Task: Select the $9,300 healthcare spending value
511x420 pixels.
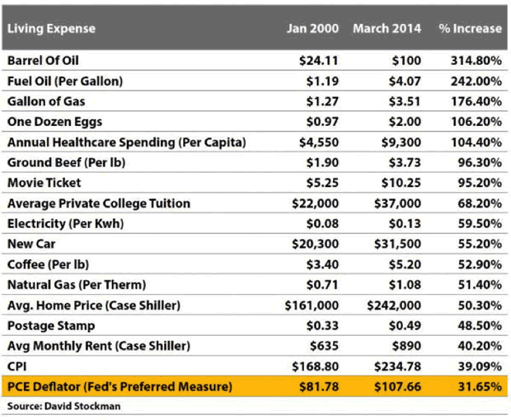Action: 402,142
